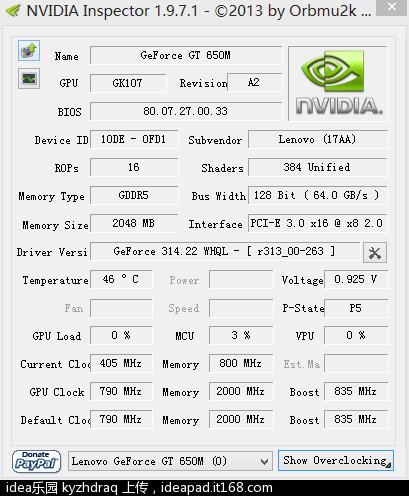
Task: Click Default Clock row Memory 2000 MHz
Action: pyautogui.click(x=241, y=419)
